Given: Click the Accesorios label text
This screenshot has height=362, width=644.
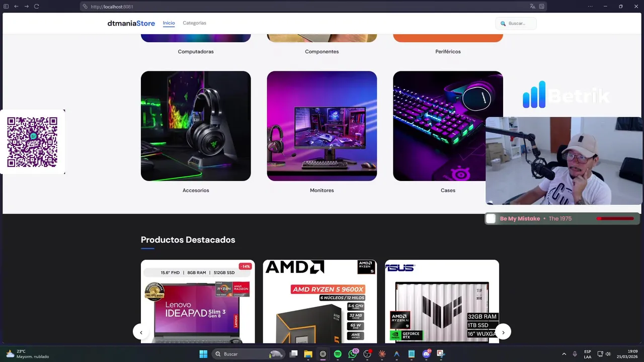Looking at the screenshot, I should [196, 191].
